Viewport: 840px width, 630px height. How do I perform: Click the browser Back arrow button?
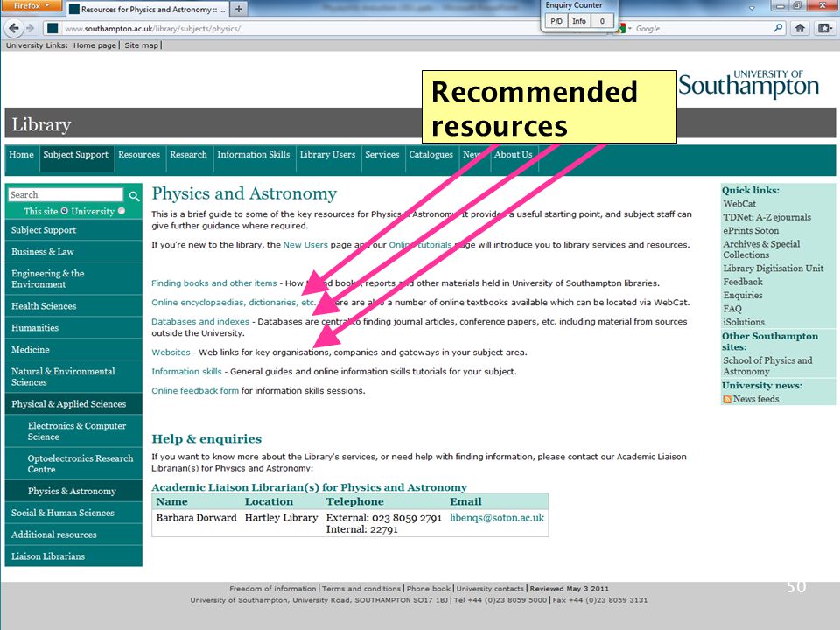14,28
